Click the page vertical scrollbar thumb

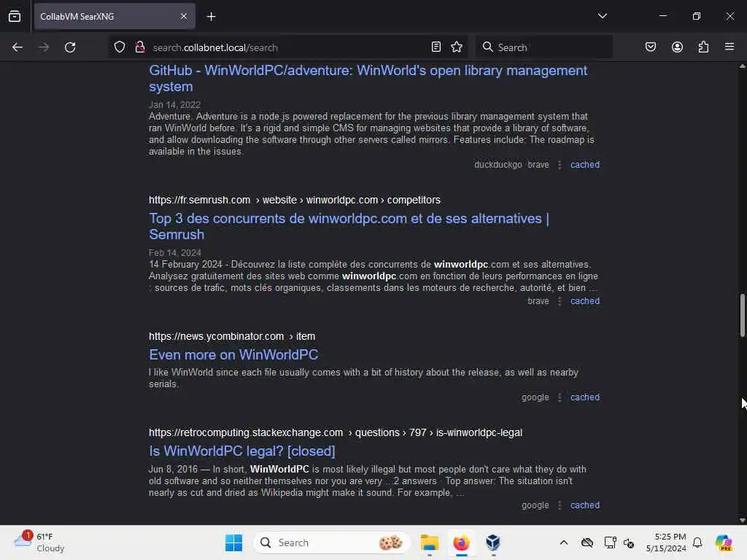(742, 315)
